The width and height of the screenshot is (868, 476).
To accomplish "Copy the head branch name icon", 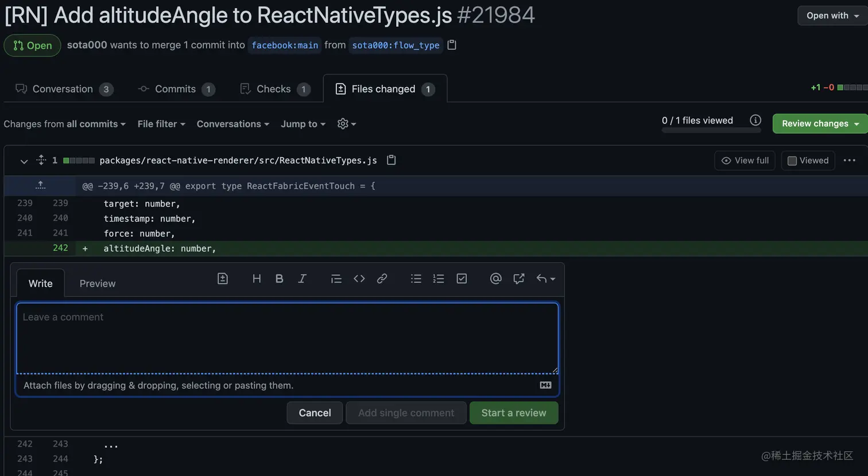I will (452, 45).
